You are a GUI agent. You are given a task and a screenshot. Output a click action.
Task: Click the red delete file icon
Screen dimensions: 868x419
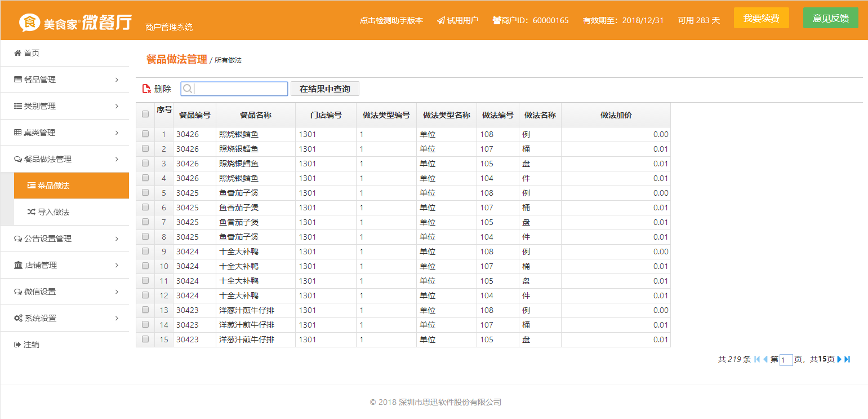[x=146, y=89]
